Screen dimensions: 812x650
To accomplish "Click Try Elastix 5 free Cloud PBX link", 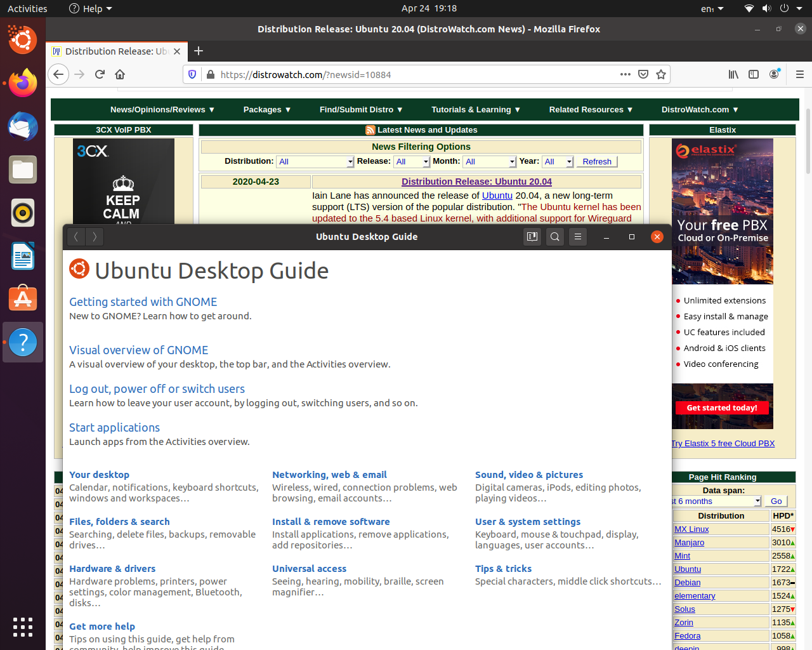I will tap(723, 444).
